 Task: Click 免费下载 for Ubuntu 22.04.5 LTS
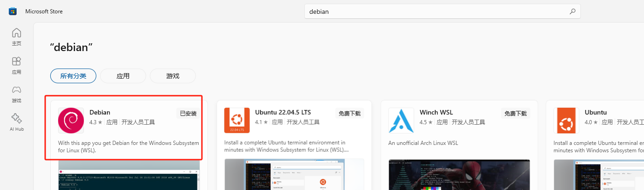350,113
